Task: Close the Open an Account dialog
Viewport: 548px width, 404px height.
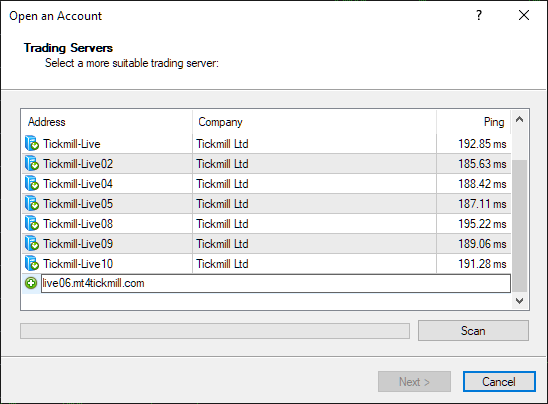Action: (524, 15)
